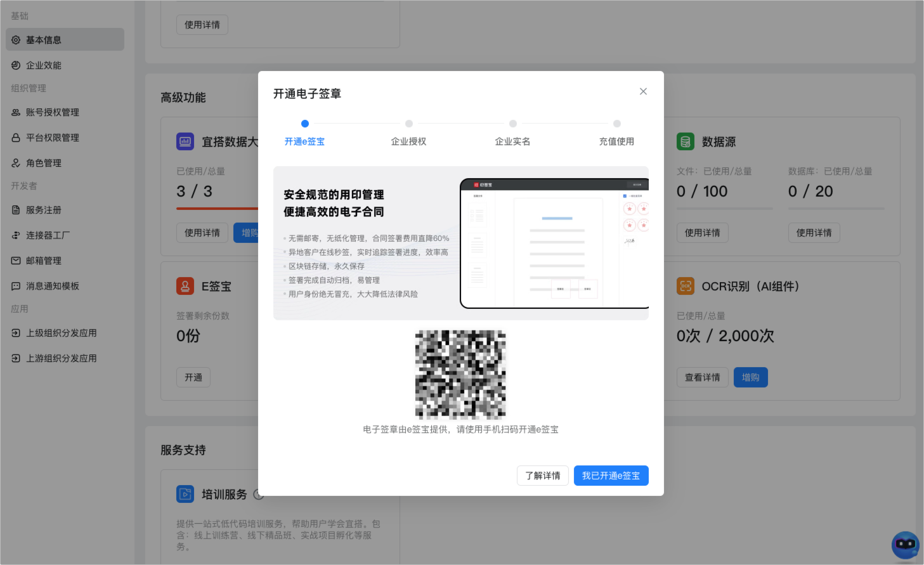The height and width of the screenshot is (565, 924).
Task: Open 企业效能 in sidebar
Action: point(65,65)
